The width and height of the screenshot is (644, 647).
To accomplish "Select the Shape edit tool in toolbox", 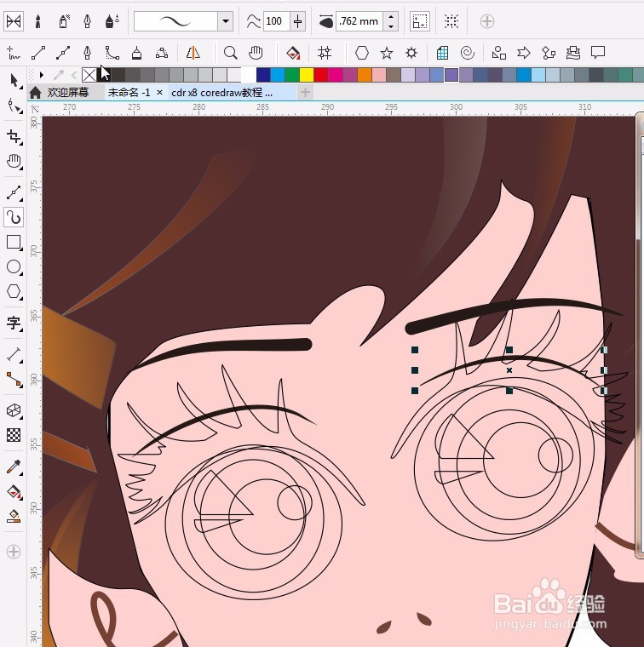I will (x=14, y=106).
